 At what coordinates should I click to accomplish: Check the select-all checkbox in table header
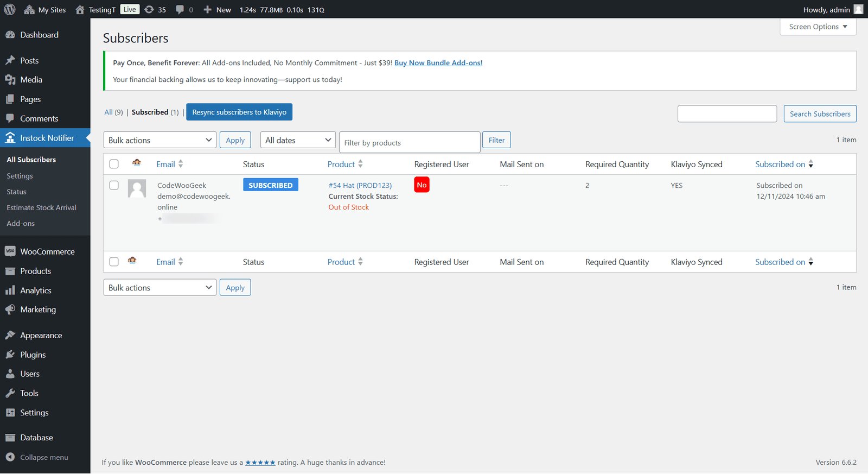pos(114,164)
